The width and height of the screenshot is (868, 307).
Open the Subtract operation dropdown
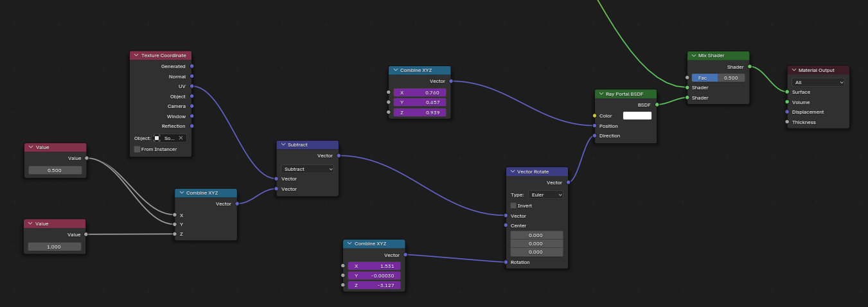pyautogui.click(x=308, y=169)
